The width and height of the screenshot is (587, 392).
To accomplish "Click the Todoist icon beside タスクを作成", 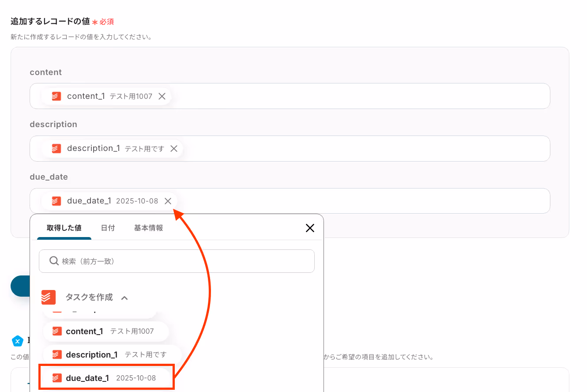I will [x=49, y=298].
